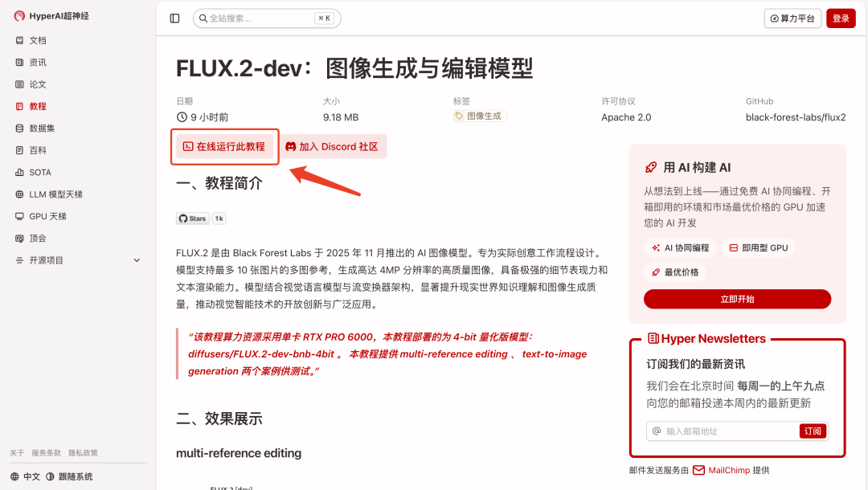This screenshot has height=490, width=868.
Task: Open LLM 模型天梯 page
Action: pyautogui.click(x=55, y=194)
